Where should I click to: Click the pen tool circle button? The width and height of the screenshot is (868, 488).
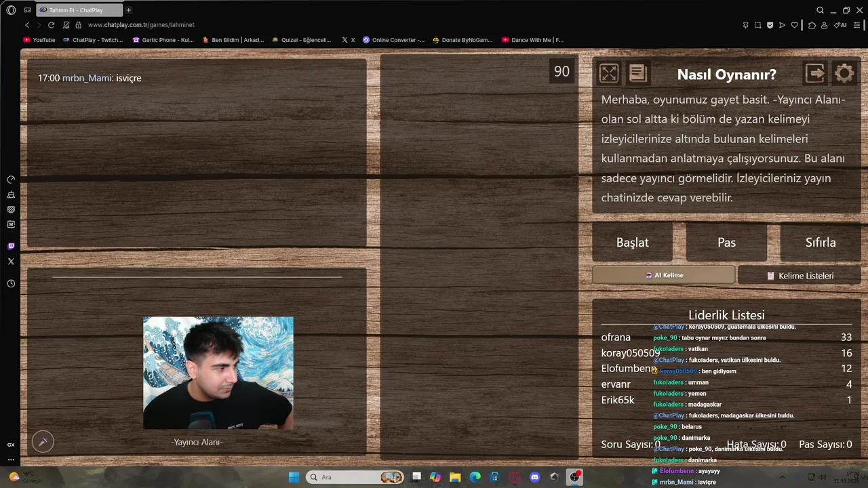tap(43, 442)
